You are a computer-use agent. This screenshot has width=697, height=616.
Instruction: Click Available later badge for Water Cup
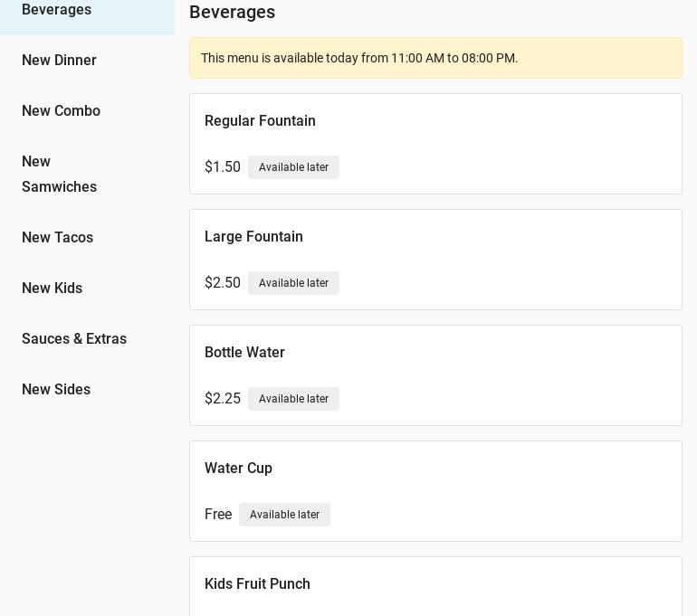(284, 515)
